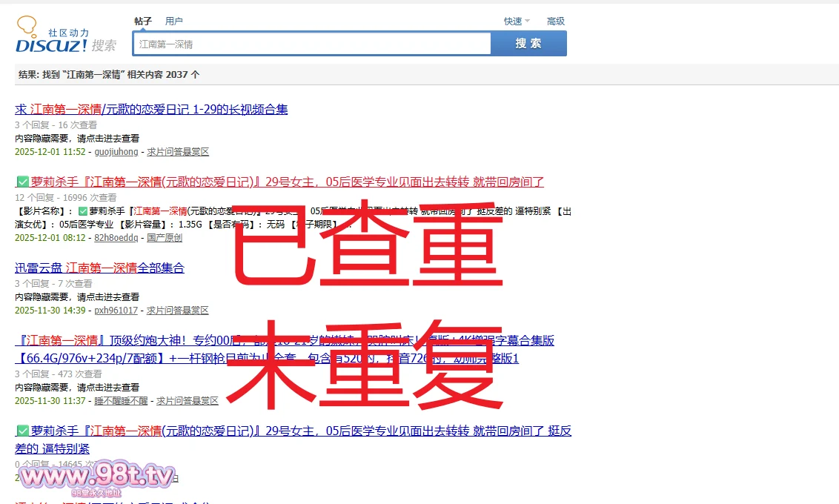Switch to the 帖子 search tab

(143, 21)
